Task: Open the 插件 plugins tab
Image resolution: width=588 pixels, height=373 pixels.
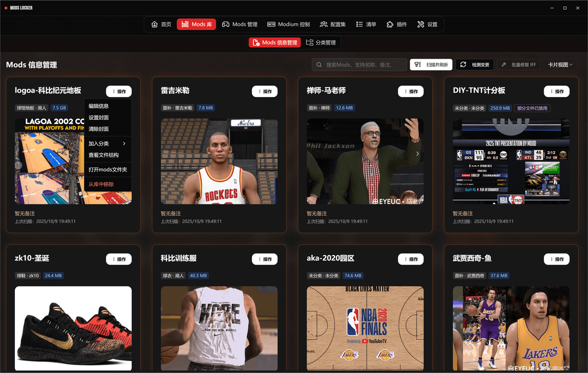Action: click(397, 24)
